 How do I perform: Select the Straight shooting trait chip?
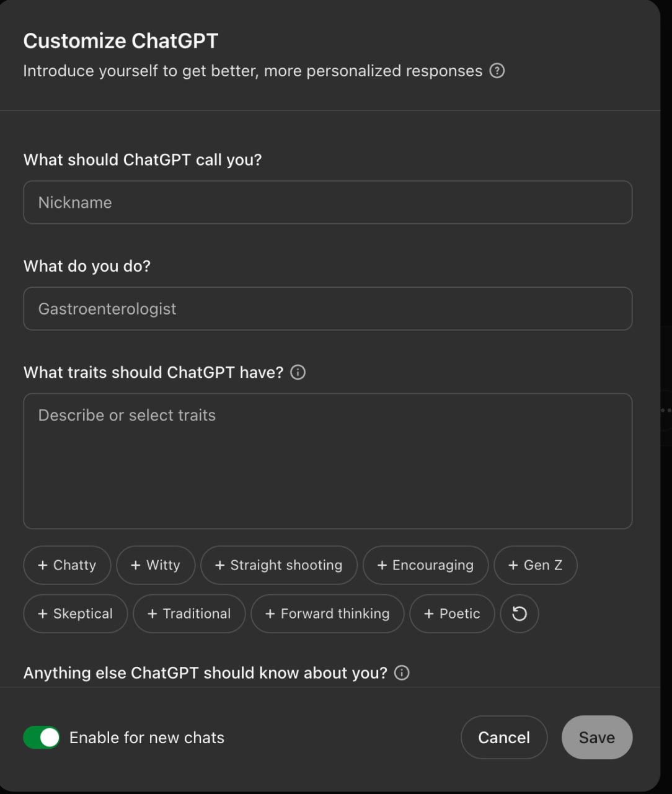coord(278,565)
